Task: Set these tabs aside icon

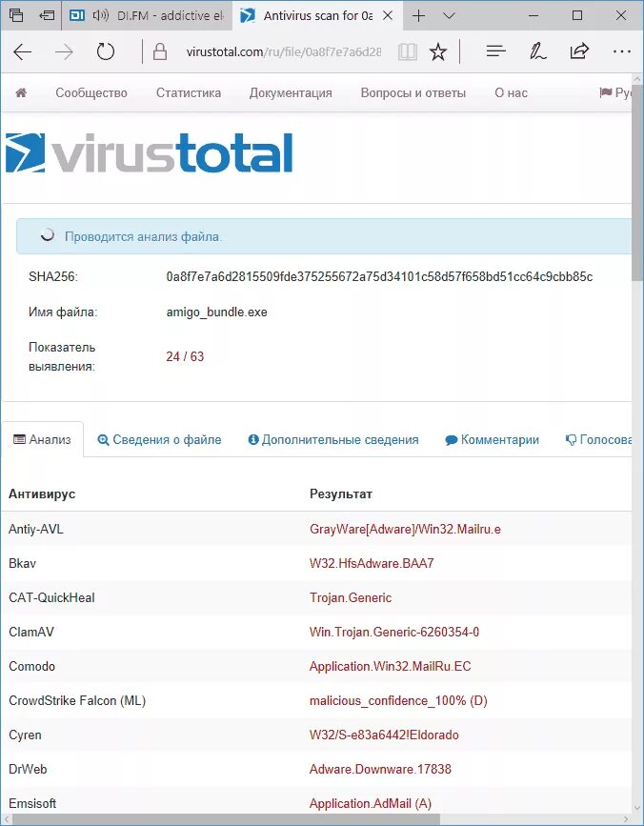Action: coord(48,15)
